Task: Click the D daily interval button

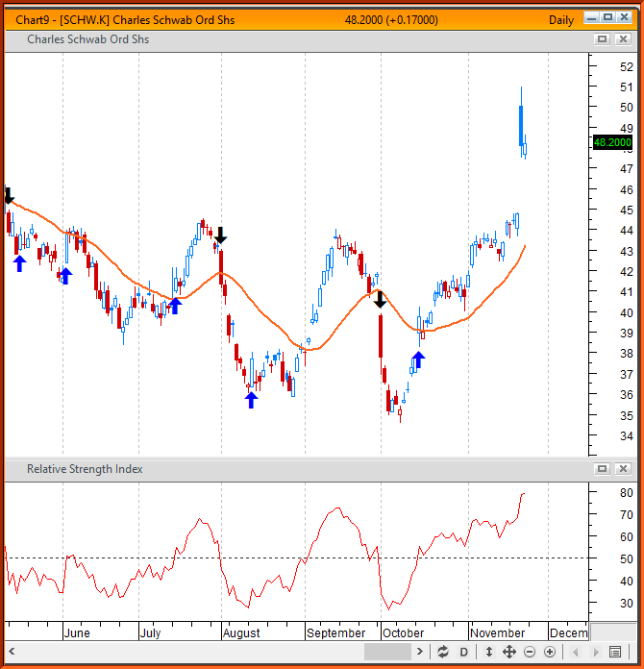Action: [x=464, y=652]
